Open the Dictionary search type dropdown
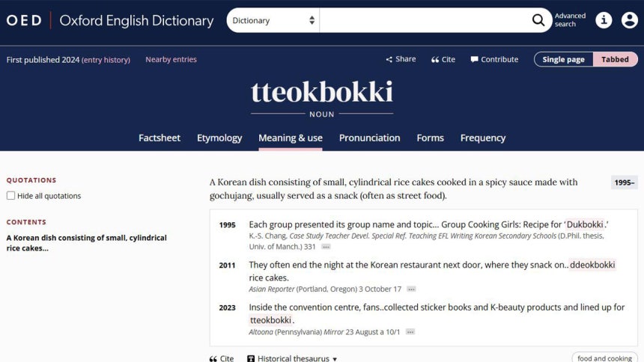The width and height of the screenshot is (644, 362). (x=273, y=20)
